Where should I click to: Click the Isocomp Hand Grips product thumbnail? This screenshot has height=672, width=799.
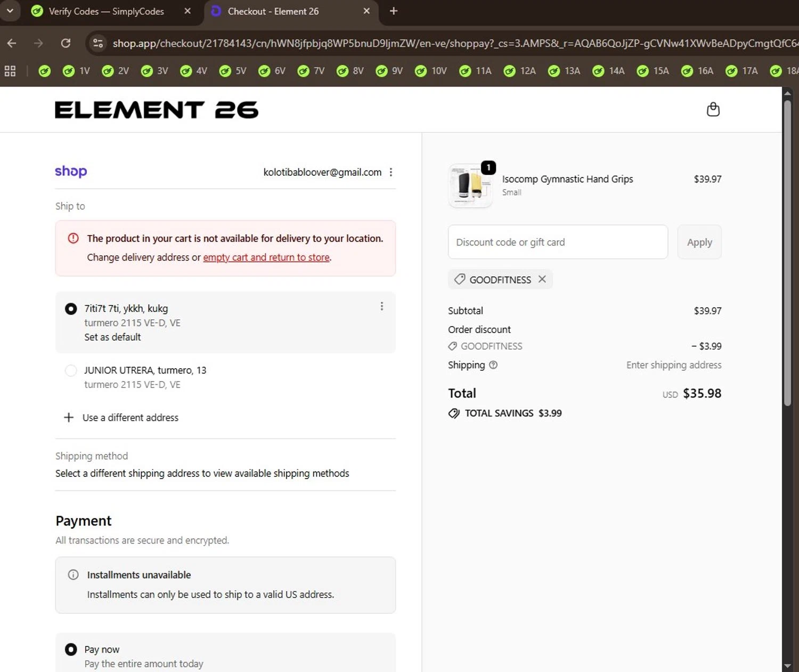(x=470, y=185)
